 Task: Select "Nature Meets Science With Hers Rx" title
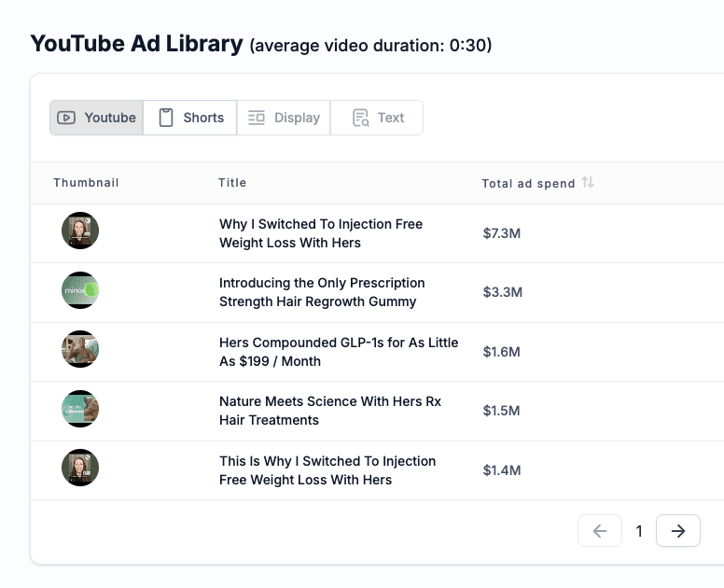tap(329, 411)
